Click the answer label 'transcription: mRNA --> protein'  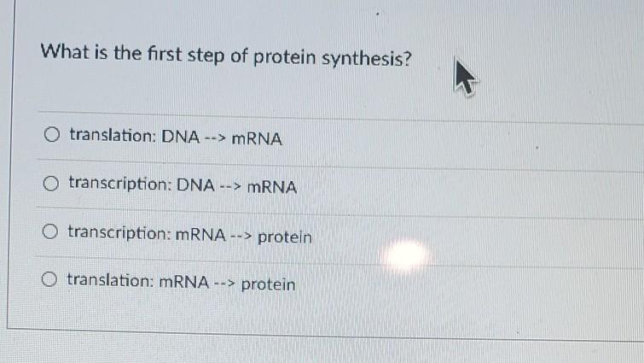[189, 234]
